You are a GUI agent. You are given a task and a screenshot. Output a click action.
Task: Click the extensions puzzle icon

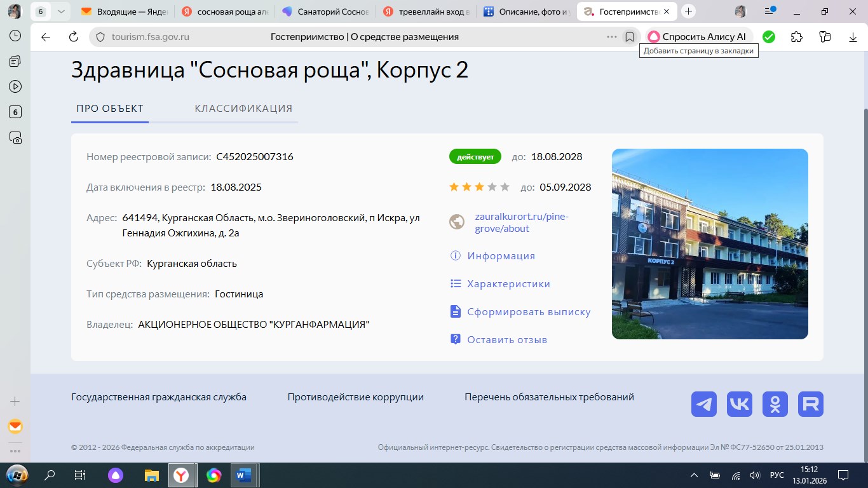pos(796,36)
